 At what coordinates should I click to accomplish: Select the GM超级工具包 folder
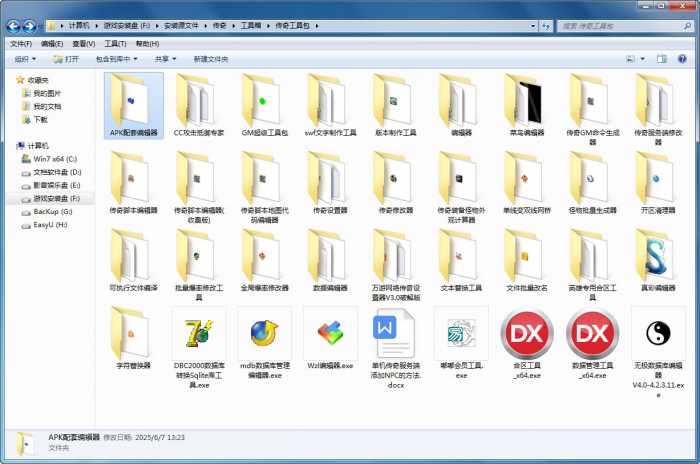tap(265, 106)
